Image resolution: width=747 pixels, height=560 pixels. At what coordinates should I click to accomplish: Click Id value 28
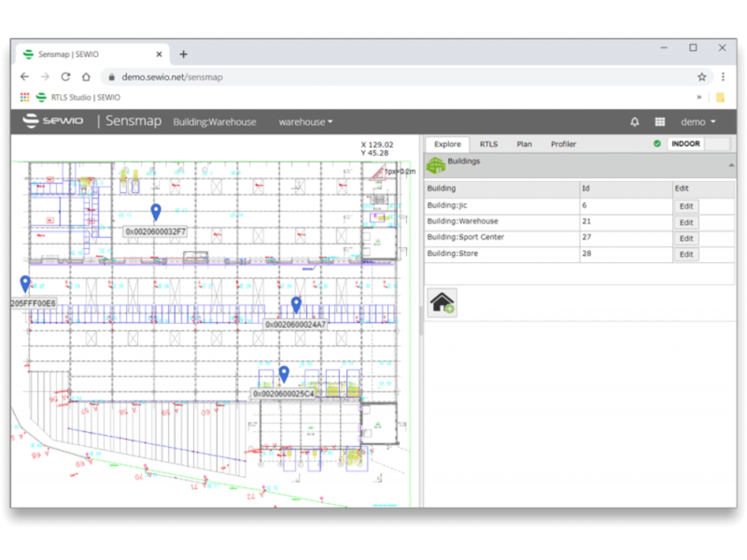pyautogui.click(x=586, y=253)
